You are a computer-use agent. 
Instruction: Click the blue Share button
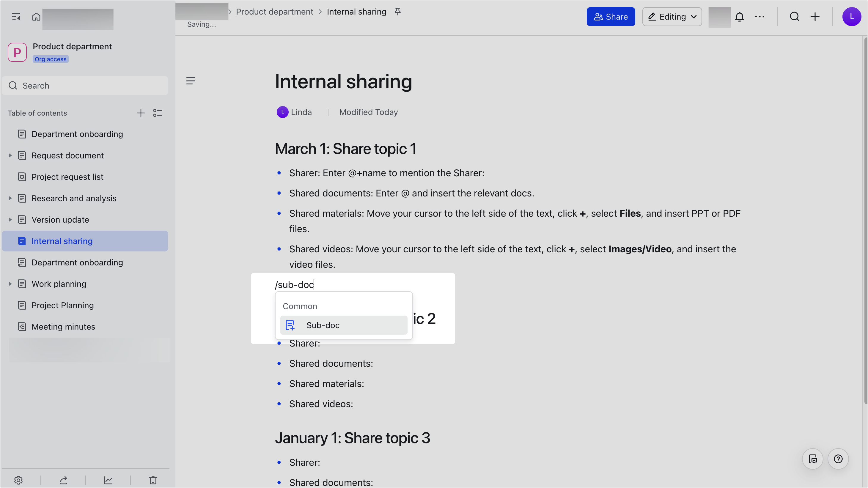pos(611,17)
